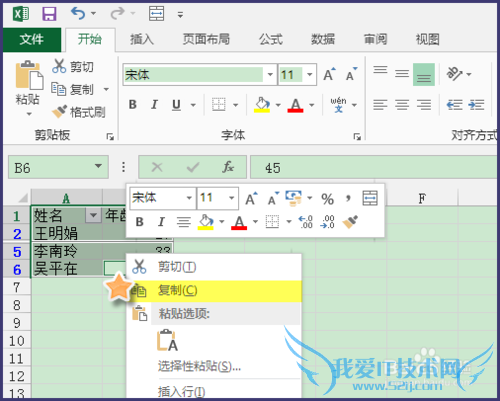Screen dimensions: 500x401
Task: Click the Save icon in quick access toolbar
Action: 49,14
